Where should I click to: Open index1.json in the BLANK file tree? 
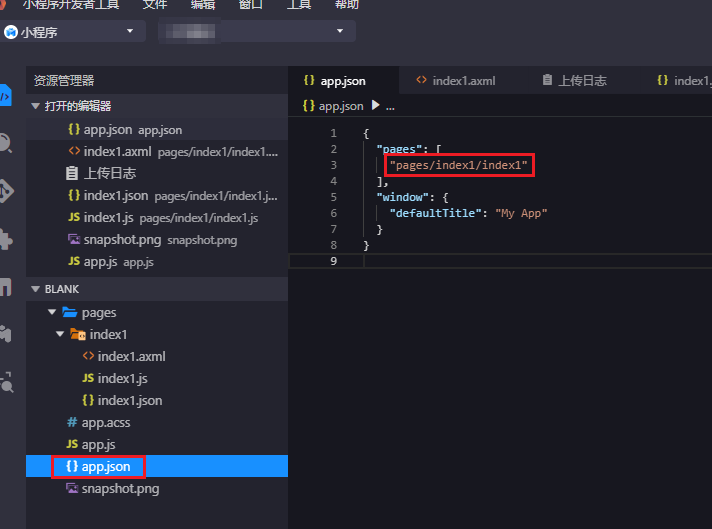pyautogui.click(x=157, y=400)
